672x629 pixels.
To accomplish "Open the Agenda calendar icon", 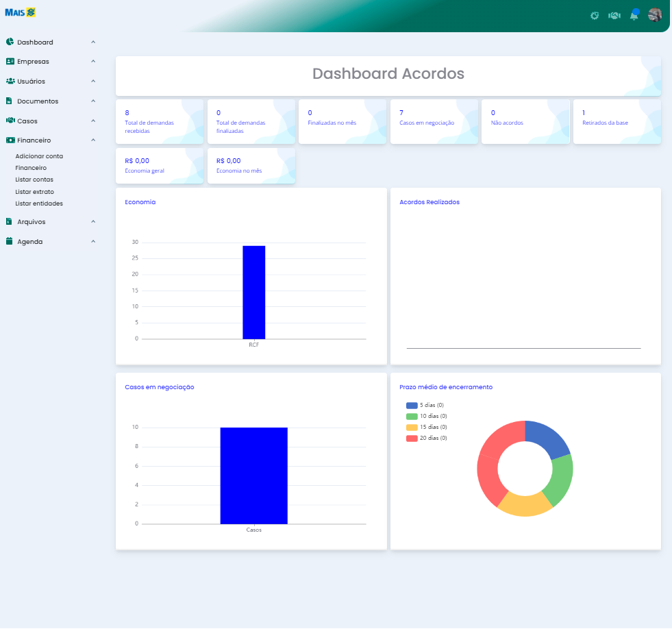I will coord(9,241).
